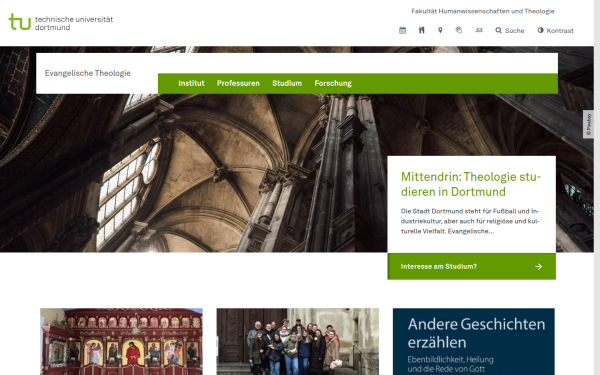The width and height of the screenshot is (600, 375).
Task: Open the Mensa fork-and-knife icon
Action: tap(421, 30)
